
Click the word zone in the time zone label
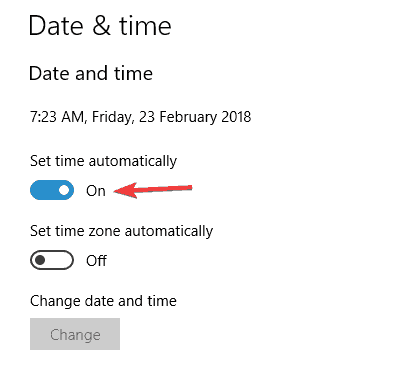pyautogui.click(x=104, y=232)
